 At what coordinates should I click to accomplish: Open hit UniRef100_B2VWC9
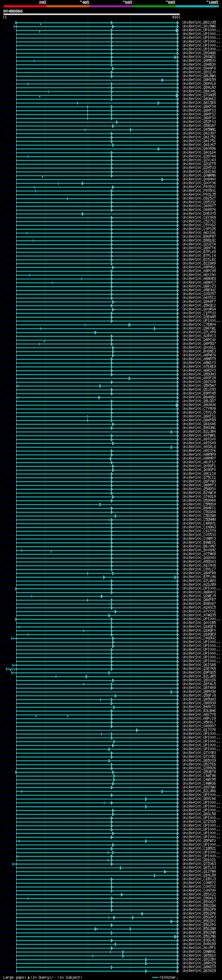pos(199,493)
